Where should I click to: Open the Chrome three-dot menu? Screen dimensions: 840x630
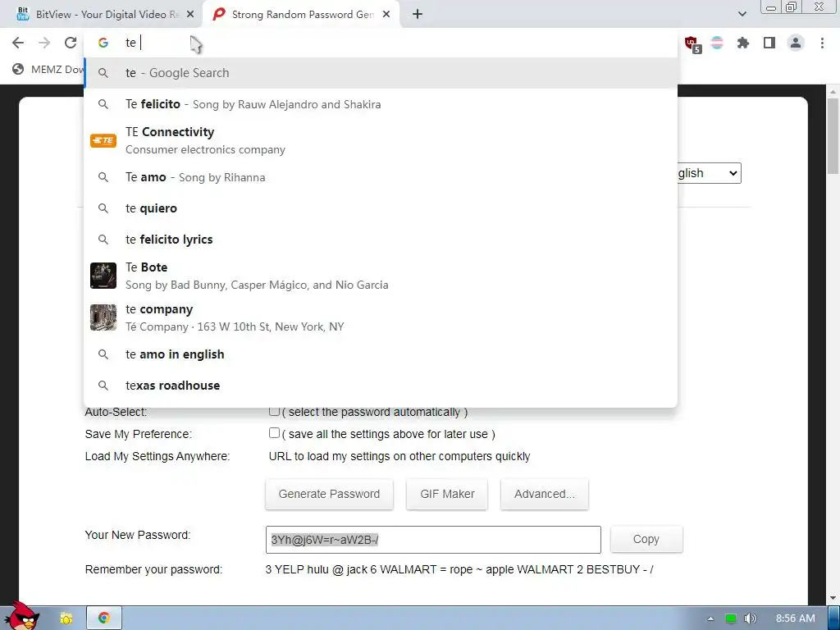click(x=822, y=43)
